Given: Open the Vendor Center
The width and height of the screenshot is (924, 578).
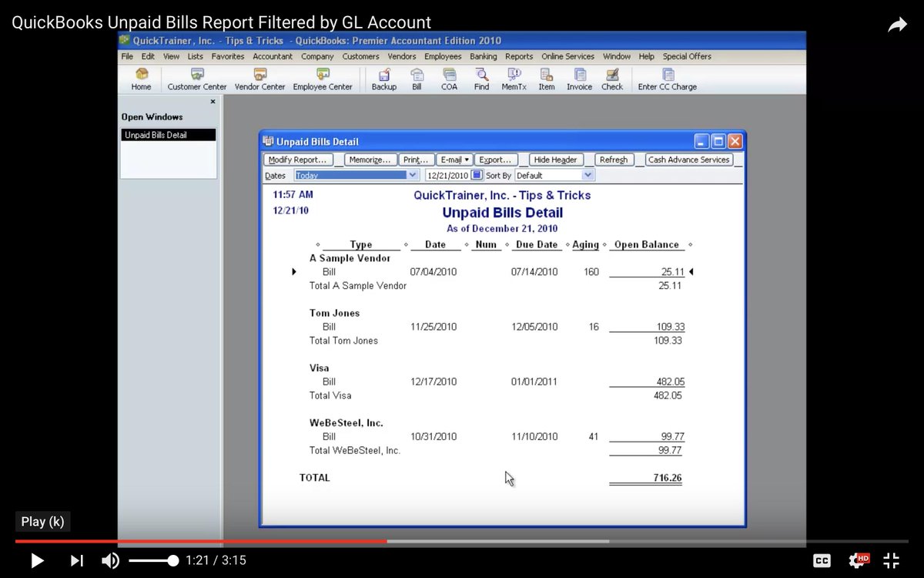Looking at the screenshot, I should click(x=259, y=79).
